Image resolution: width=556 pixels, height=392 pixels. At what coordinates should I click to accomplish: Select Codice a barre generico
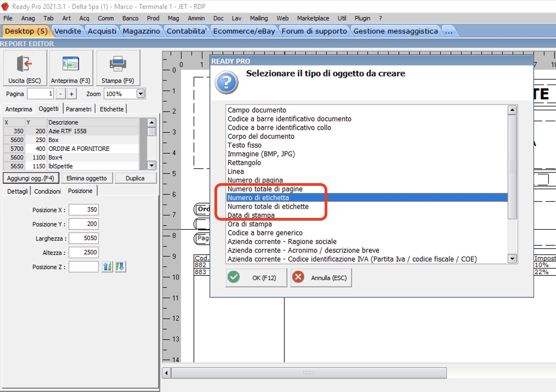coord(367,233)
